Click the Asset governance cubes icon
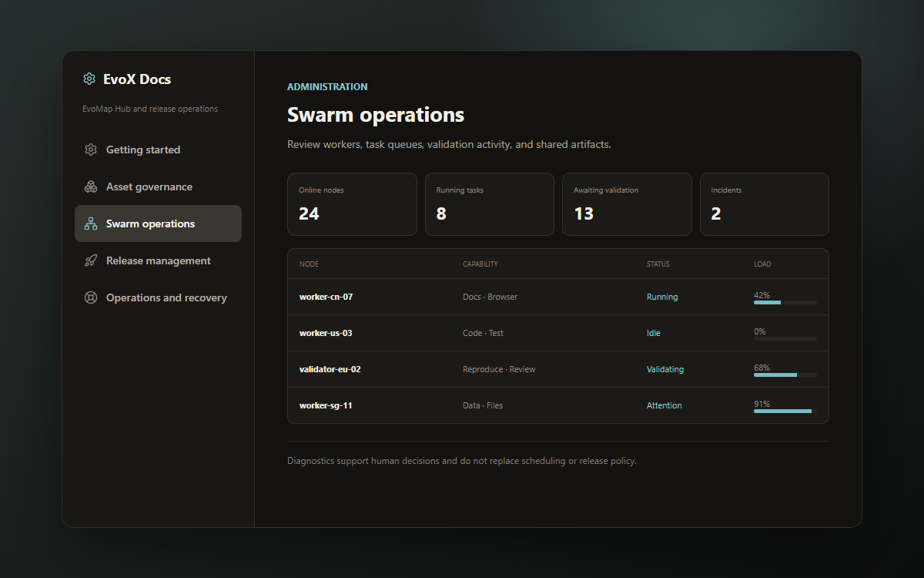This screenshot has height=578, width=924. 91,187
